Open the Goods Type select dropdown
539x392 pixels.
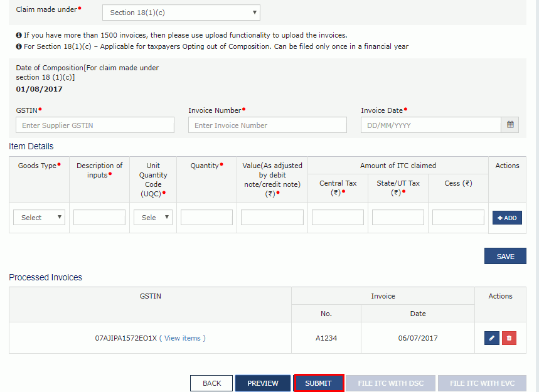[x=39, y=217]
